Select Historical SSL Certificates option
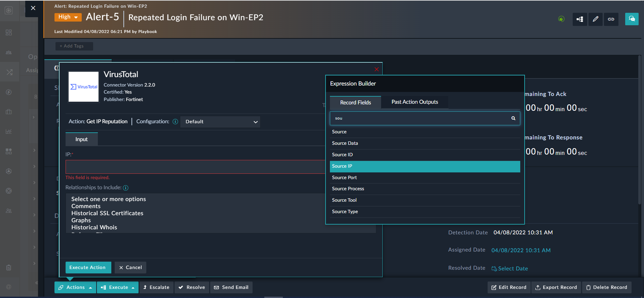The height and width of the screenshot is (298, 644). coord(107,213)
